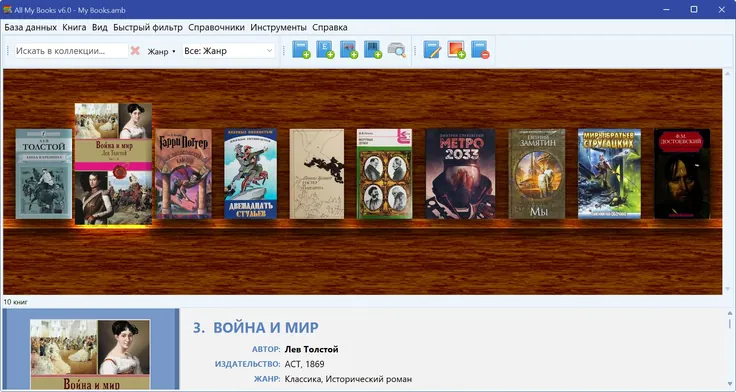Screen dimensions: 736x392
Task: Click the bookshelf vertical scrollbar
Action: pyautogui.click(x=728, y=182)
